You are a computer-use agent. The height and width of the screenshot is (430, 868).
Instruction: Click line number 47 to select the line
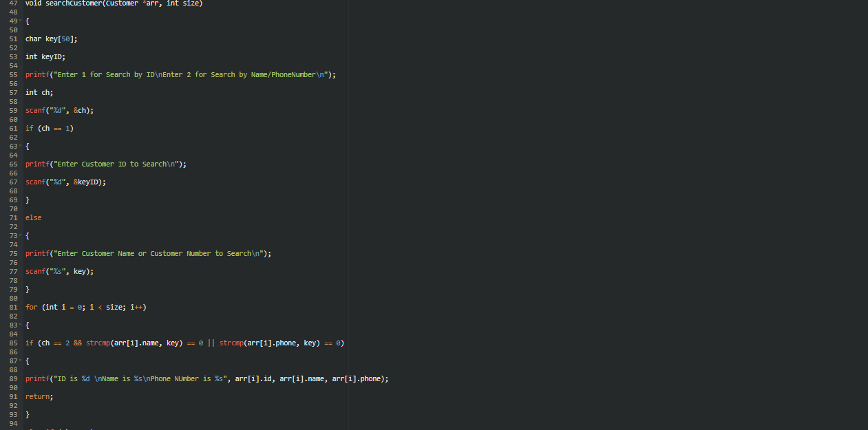click(x=12, y=3)
